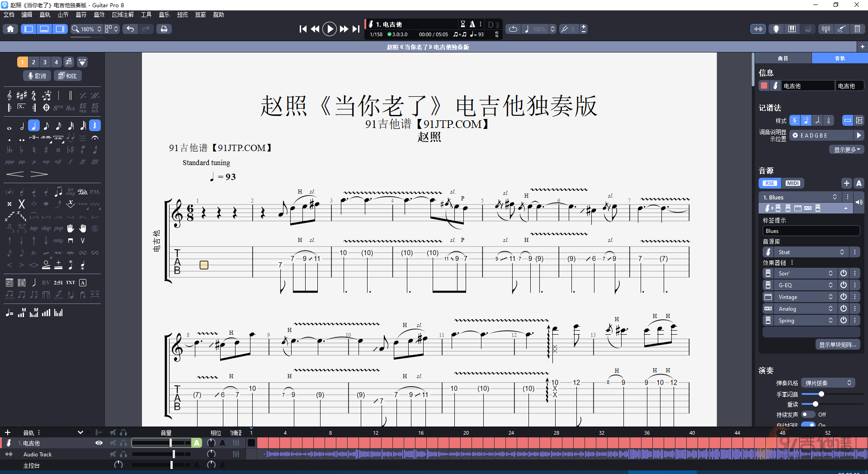
Task: Toggle power for the G-EQ effect
Action: tap(844, 285)
